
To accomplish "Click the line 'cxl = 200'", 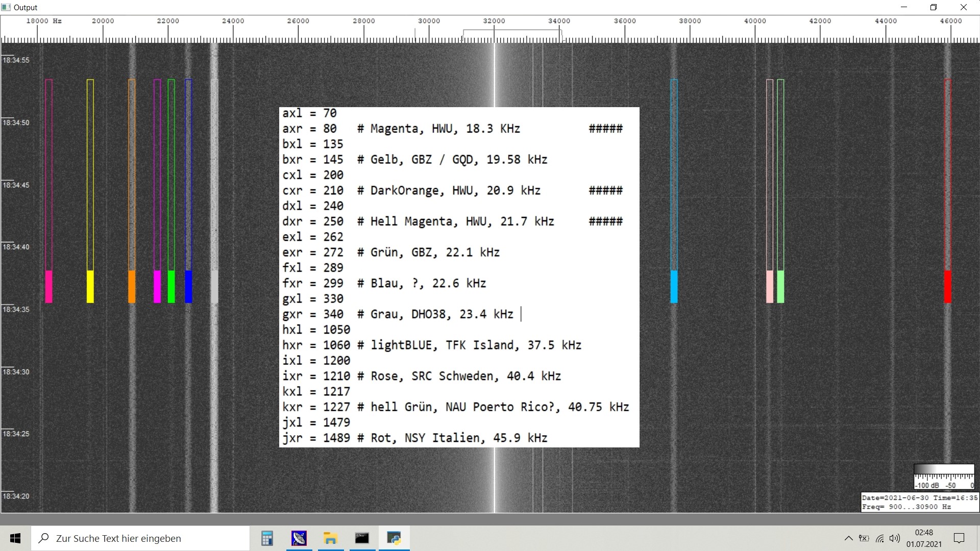I will [x=313, y=175].
